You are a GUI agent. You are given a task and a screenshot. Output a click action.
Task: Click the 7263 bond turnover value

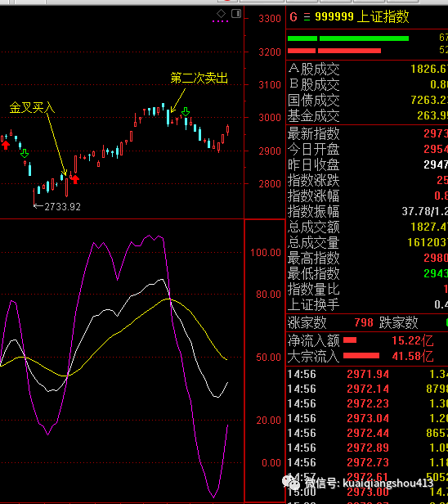429,100
